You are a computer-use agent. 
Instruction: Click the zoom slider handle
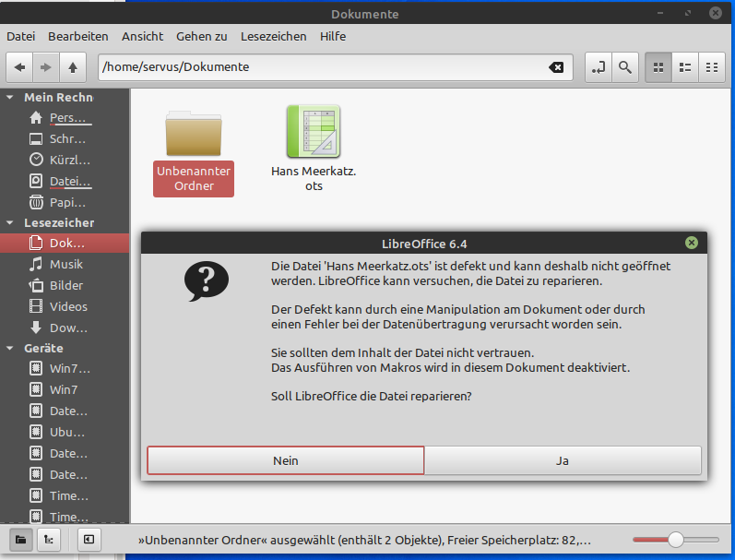tap(675, 540)
